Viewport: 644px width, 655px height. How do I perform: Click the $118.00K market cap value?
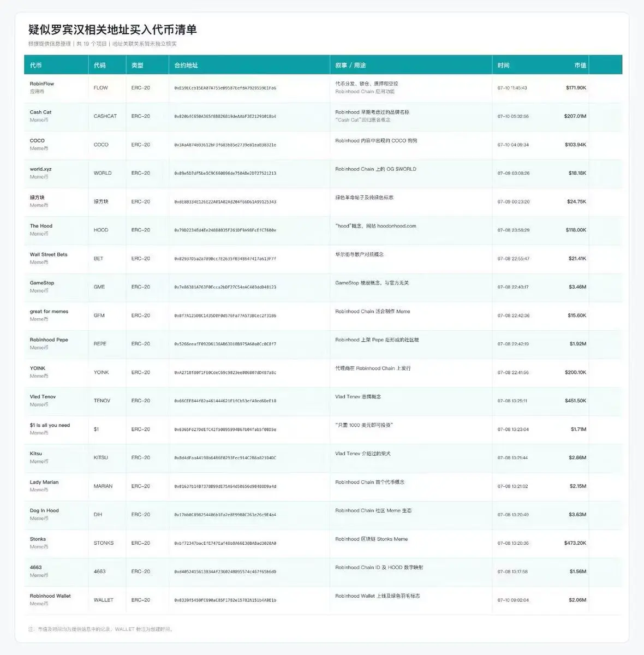click(x=576, y=230)
